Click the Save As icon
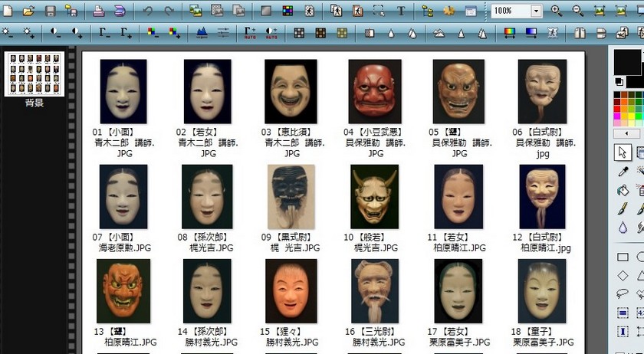This screenshot has height=354, width=644. tap(71, 11)
